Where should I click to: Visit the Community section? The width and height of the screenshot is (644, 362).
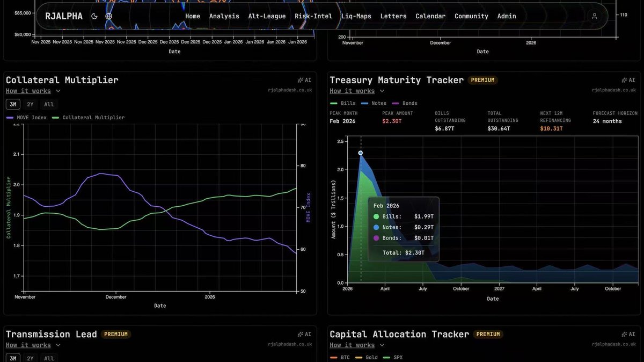471,16
